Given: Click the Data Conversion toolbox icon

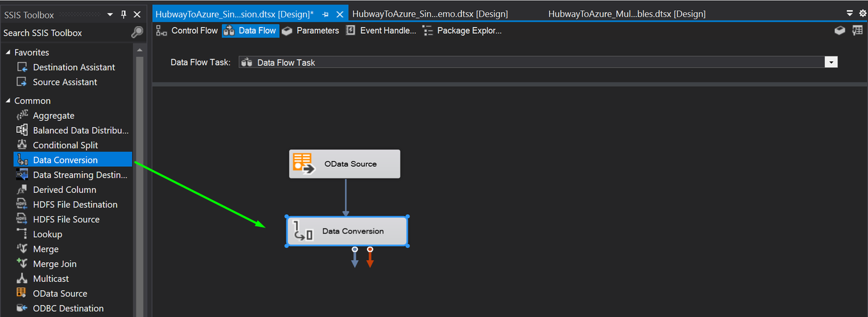Looking at the screenshot, I should [22, 160].
